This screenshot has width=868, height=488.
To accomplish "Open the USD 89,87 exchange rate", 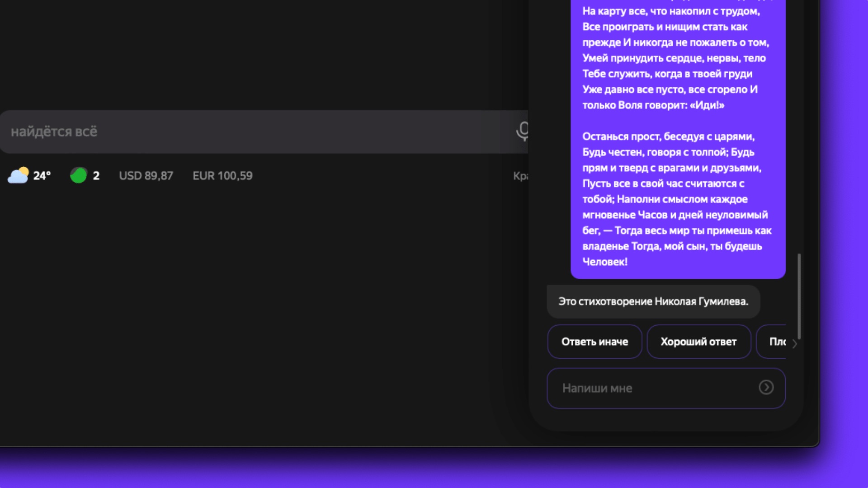I will (146, 176).
